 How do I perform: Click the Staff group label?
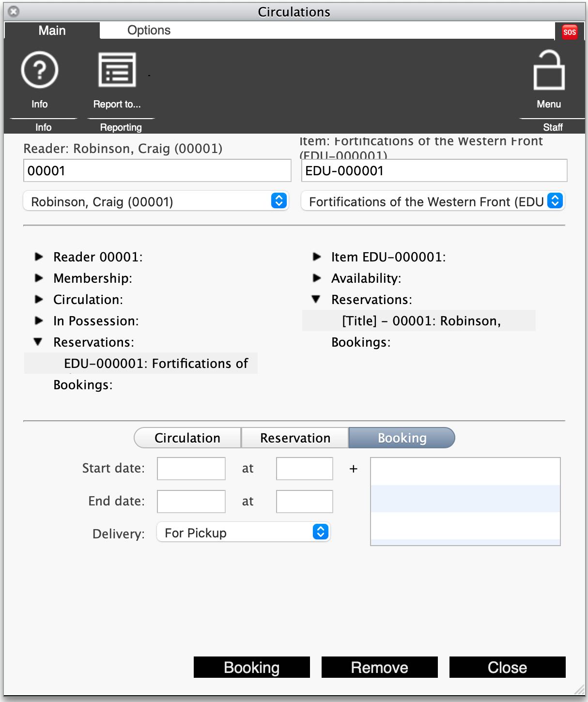(x=553, y=127)
